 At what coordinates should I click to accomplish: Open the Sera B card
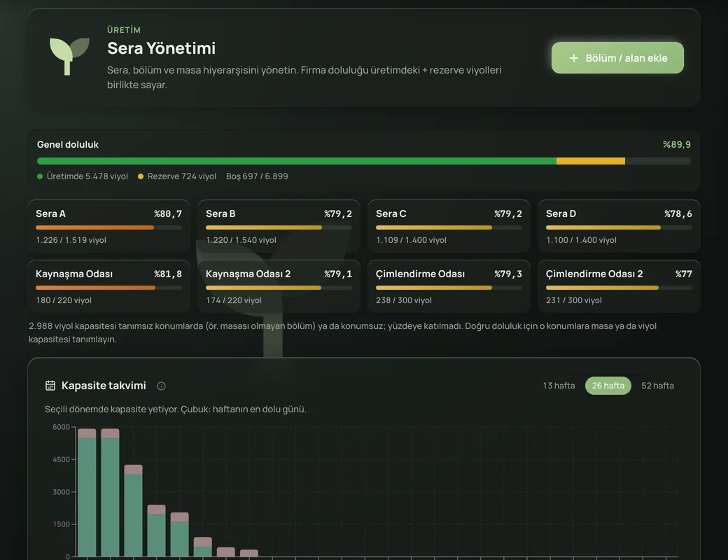click(x=279, y=226)
